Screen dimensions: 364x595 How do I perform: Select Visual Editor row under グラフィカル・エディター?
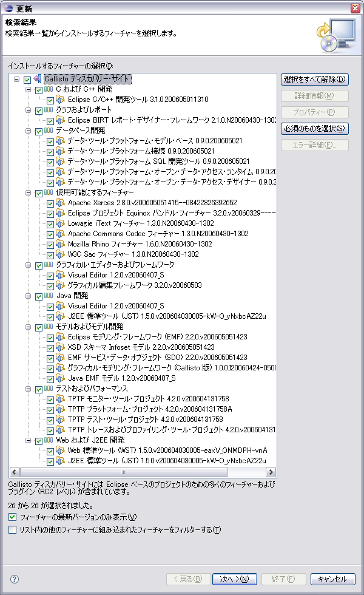tap(116, 274)
